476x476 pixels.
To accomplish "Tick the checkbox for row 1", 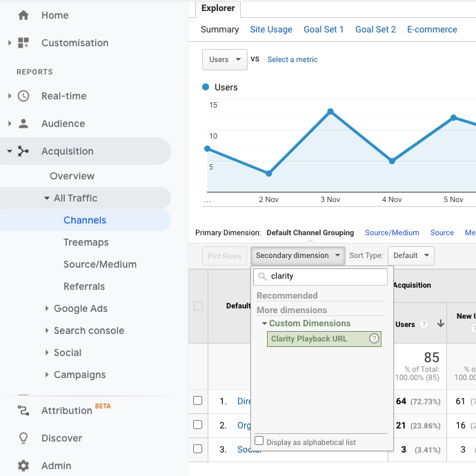I will point(197,400).
